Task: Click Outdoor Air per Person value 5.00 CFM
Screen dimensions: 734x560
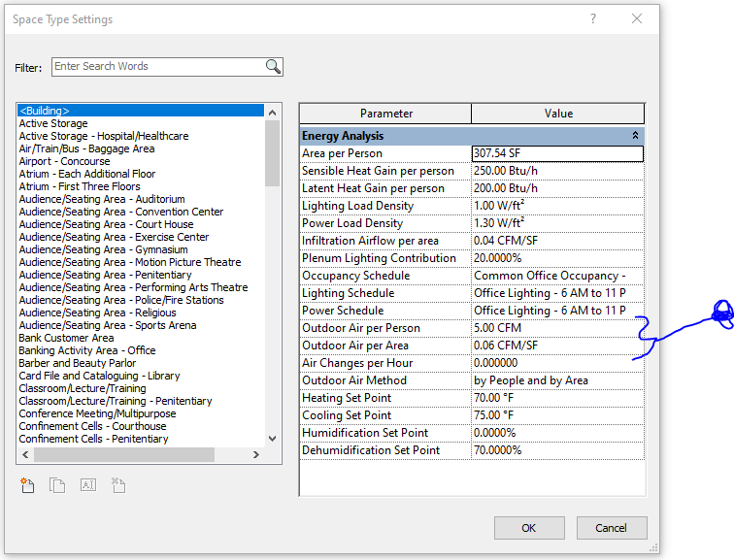Action: (x=557, y=328)
